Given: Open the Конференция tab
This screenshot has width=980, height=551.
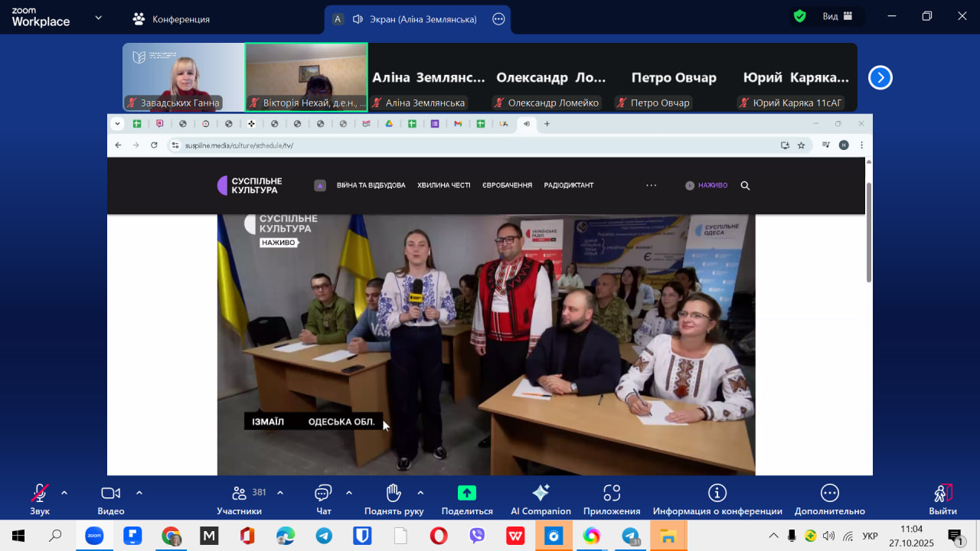Looking at the screenshot, I should [171, 19].
